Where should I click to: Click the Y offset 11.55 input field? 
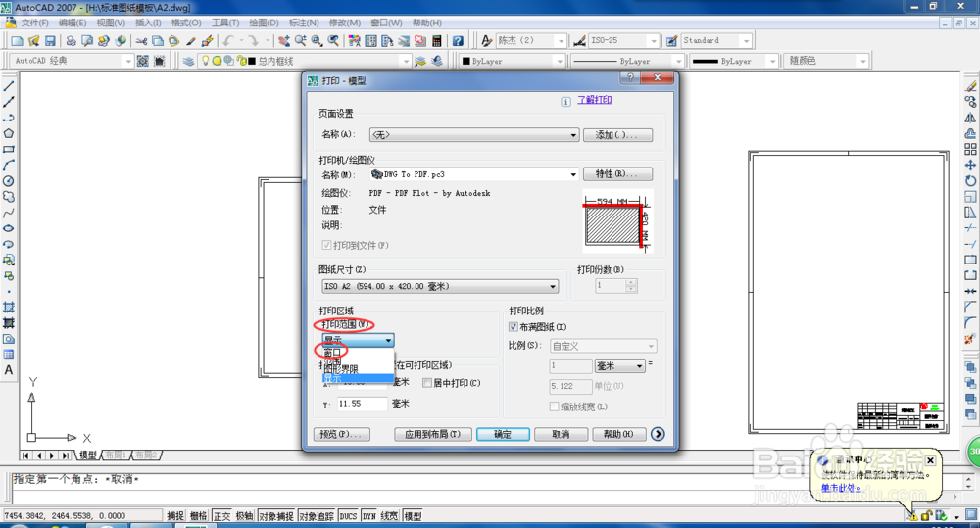[362, 404]
